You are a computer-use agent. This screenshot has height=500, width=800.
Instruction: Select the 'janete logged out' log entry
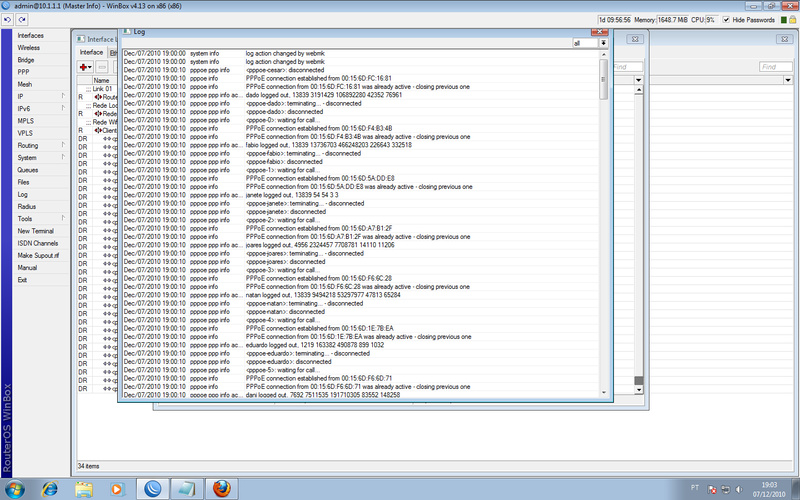361,195
